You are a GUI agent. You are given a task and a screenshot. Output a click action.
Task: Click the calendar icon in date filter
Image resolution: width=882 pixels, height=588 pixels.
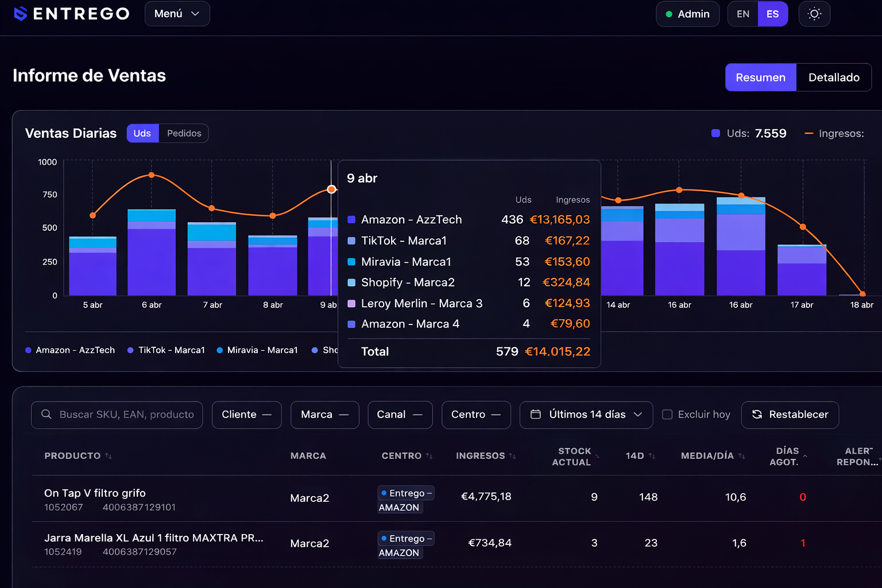(x=535, y=415)
